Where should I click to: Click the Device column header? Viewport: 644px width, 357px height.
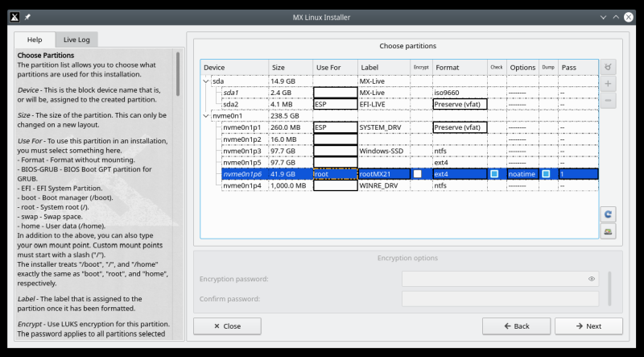(234, 68)
